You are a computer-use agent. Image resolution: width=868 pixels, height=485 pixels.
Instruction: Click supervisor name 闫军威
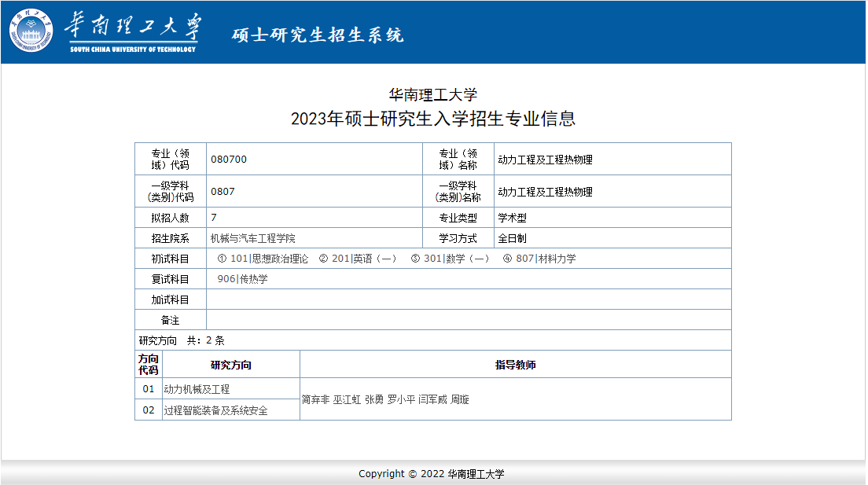click(x=433, y=399)
